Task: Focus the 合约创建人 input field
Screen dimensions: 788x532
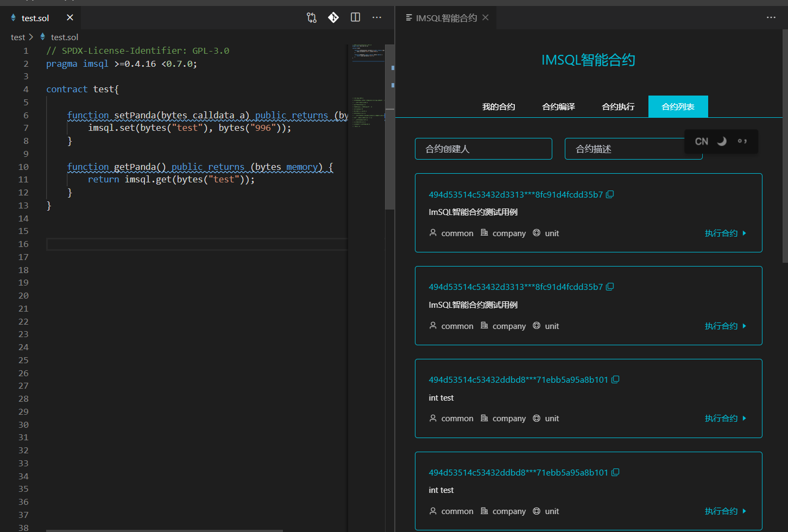Action: [483, 149]
